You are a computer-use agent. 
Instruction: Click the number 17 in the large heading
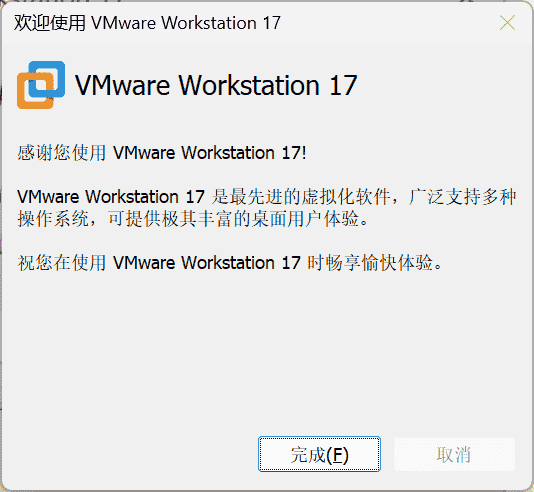pos(343,85)
